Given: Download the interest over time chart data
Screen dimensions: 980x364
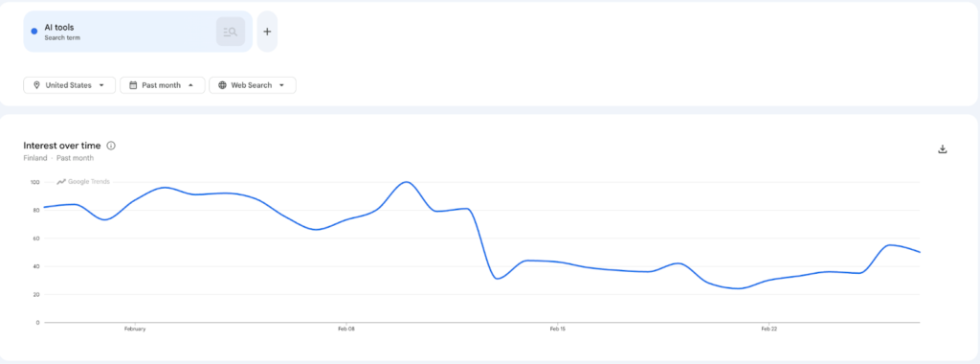Looking at the screenshot, I should point(943,148).
